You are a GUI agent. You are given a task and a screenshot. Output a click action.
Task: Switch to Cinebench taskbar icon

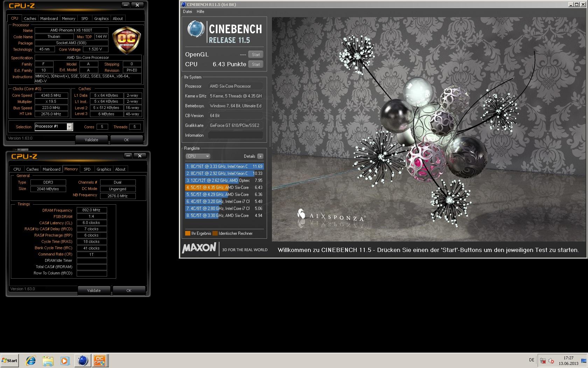point(83,361)
